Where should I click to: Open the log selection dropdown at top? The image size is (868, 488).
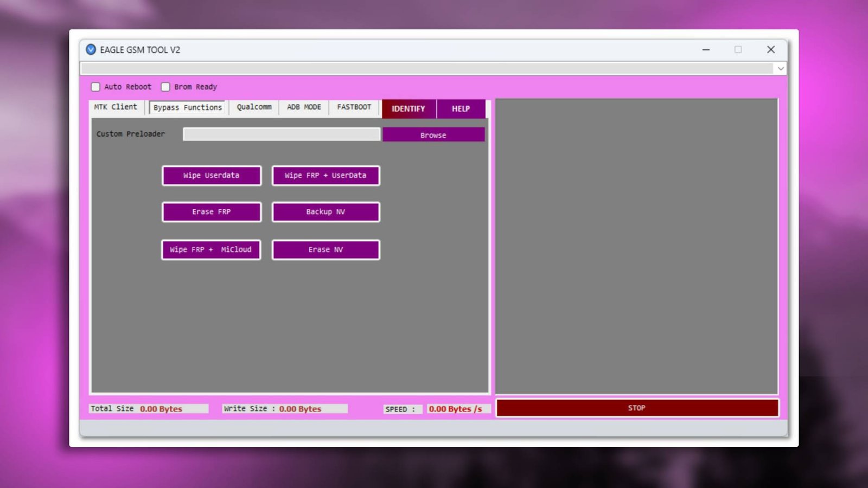[780, 68]
